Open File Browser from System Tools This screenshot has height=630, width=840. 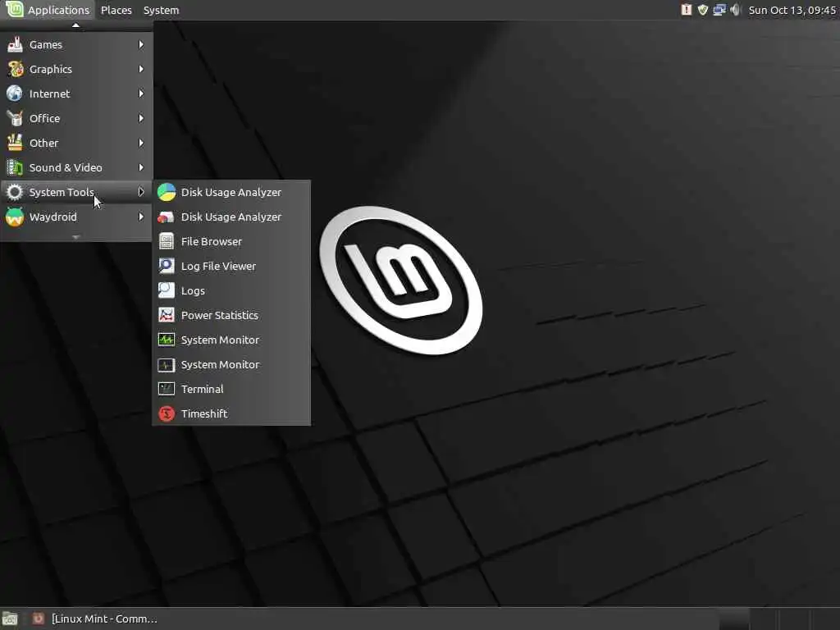pyautogui.click(x=231, y=242)
